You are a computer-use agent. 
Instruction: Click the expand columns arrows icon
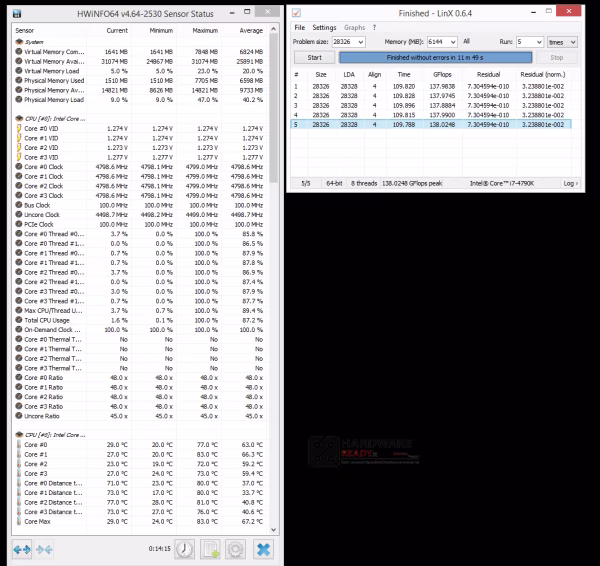(22, 550)
